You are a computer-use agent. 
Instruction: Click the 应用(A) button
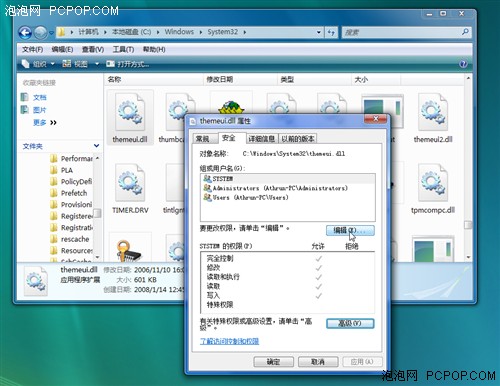(362, 362)
